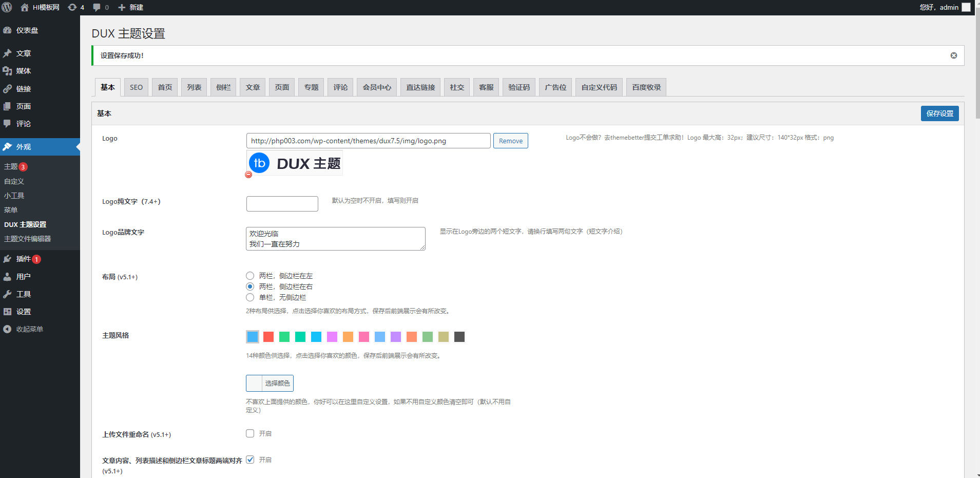980x478 pixels.
Task: Open 外观 appearance brush icon in sidebar
Action: (7, 147)
